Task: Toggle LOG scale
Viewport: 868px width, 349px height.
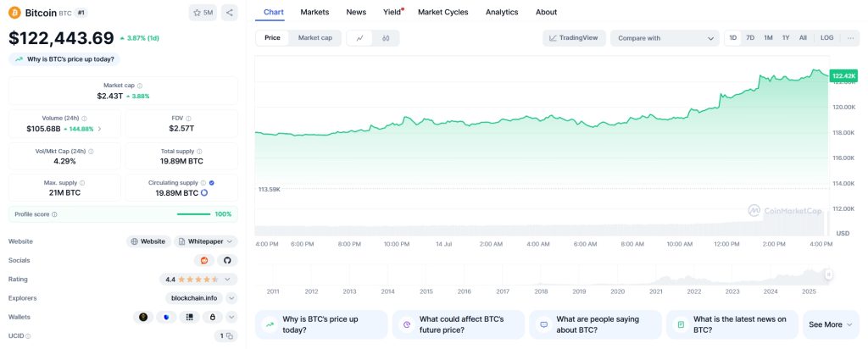Action: [826, 38]
